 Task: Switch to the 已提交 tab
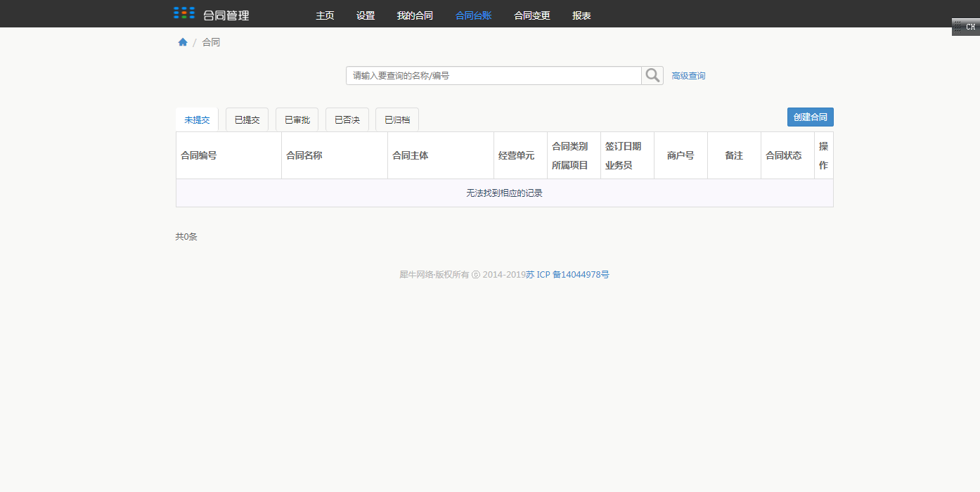(247, 120)
